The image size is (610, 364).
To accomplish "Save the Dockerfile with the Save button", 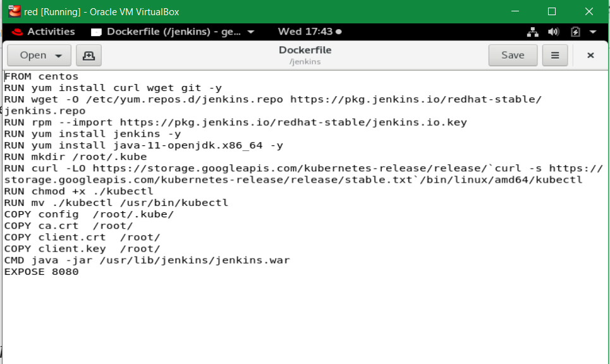I will click(513, 55).
